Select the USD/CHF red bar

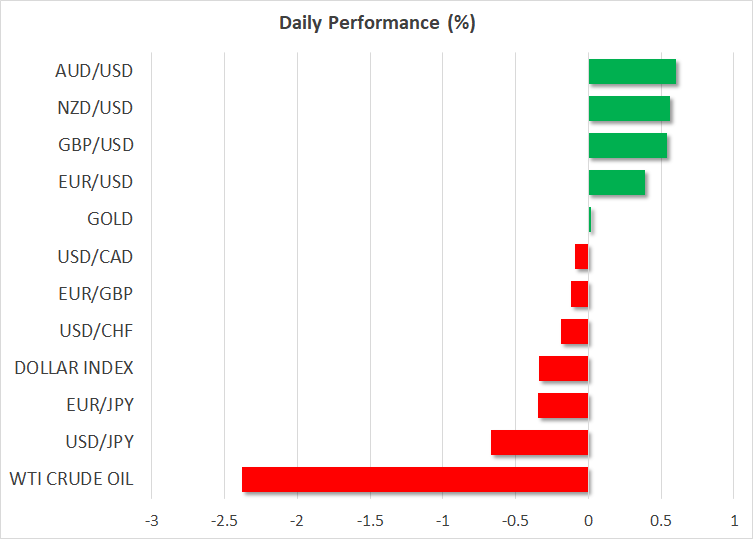(574, 331)
